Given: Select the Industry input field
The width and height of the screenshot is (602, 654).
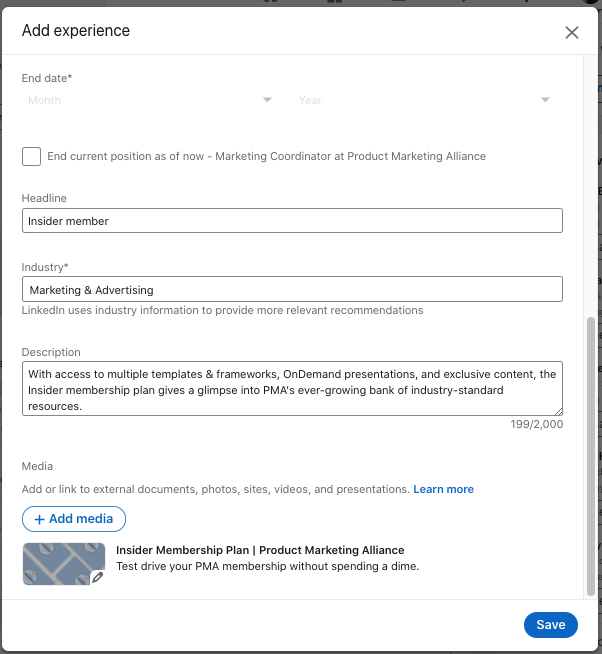Looking at the screenshot, I should pyautogui.click(x=292, y=289).
